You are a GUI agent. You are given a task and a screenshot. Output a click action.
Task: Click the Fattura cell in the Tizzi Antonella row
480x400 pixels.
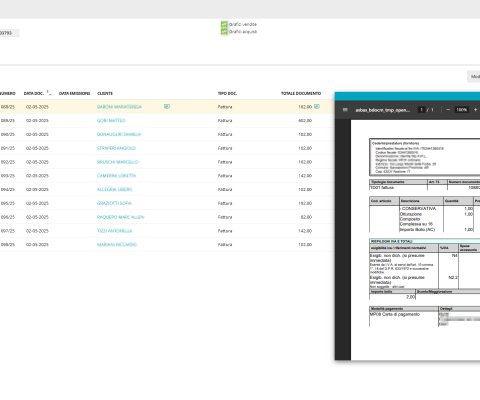225,231
